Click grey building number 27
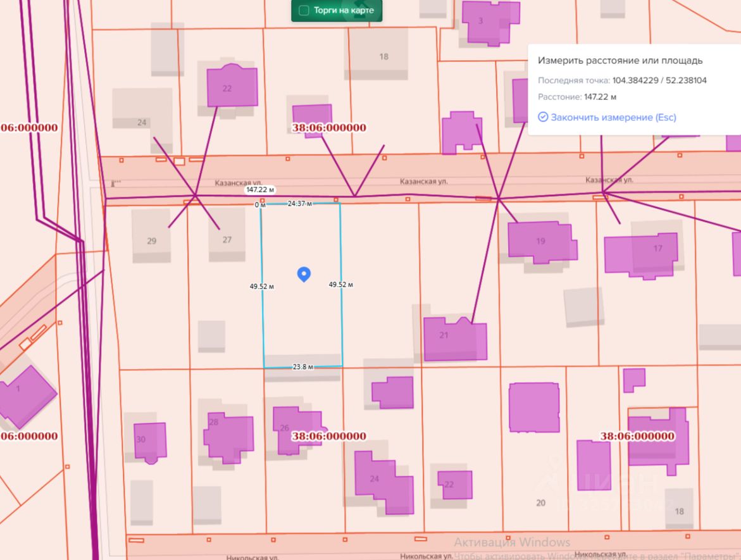741x560 pixels. tap(227, 235)
